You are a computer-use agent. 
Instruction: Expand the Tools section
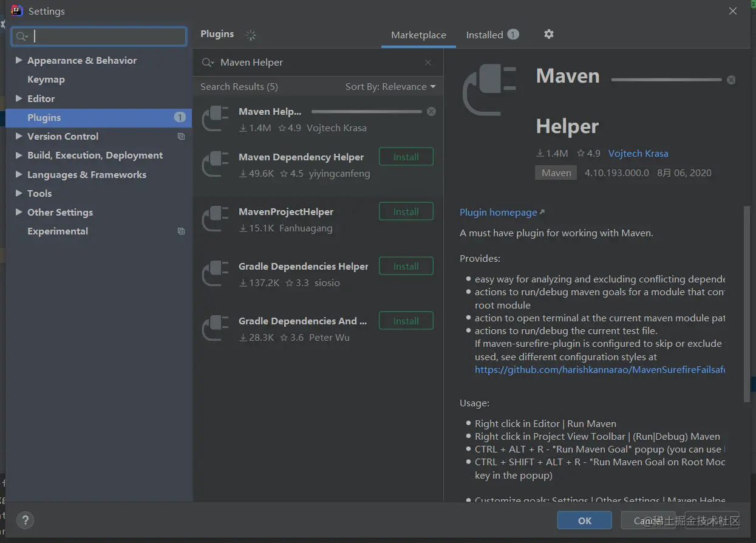coord(19,193)
